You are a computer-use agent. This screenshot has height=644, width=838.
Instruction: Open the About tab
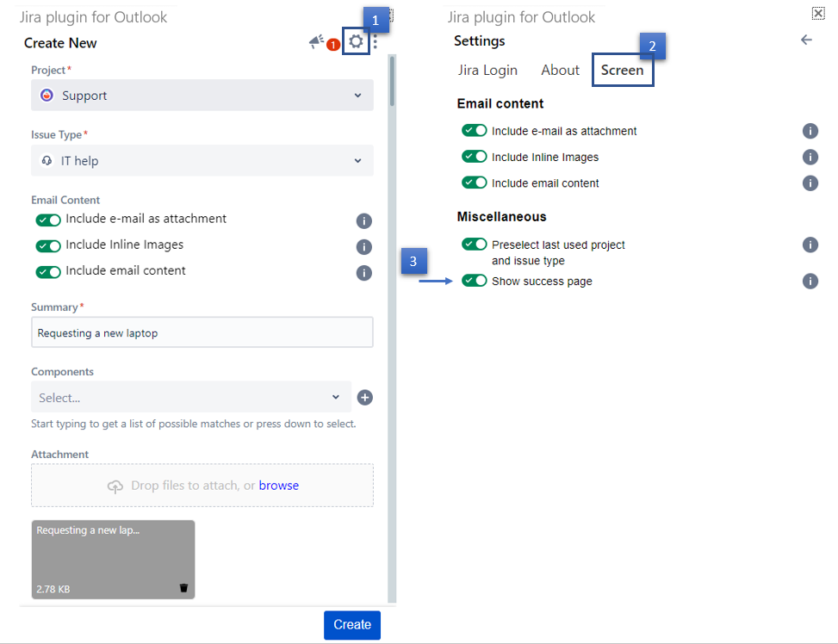click(560, 71)
